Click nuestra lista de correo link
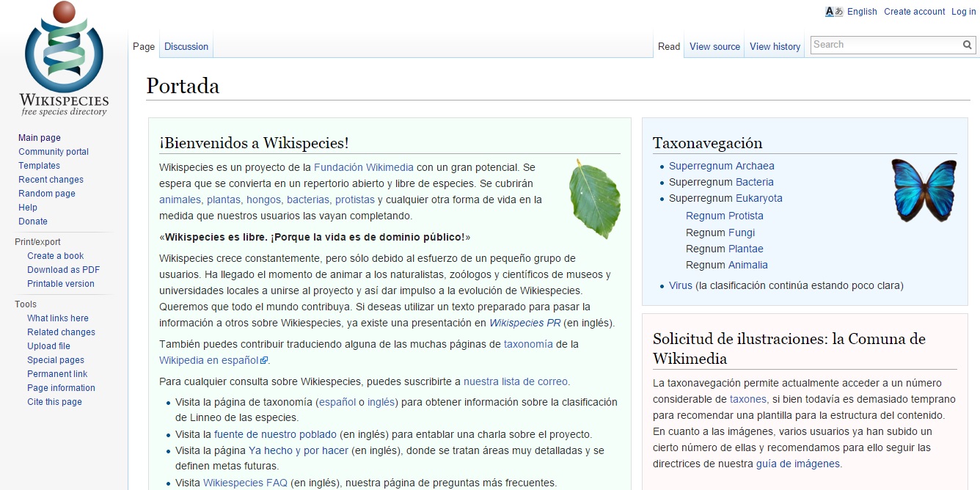The height and width of the screenshot is (490, 980). click(516, 381)
